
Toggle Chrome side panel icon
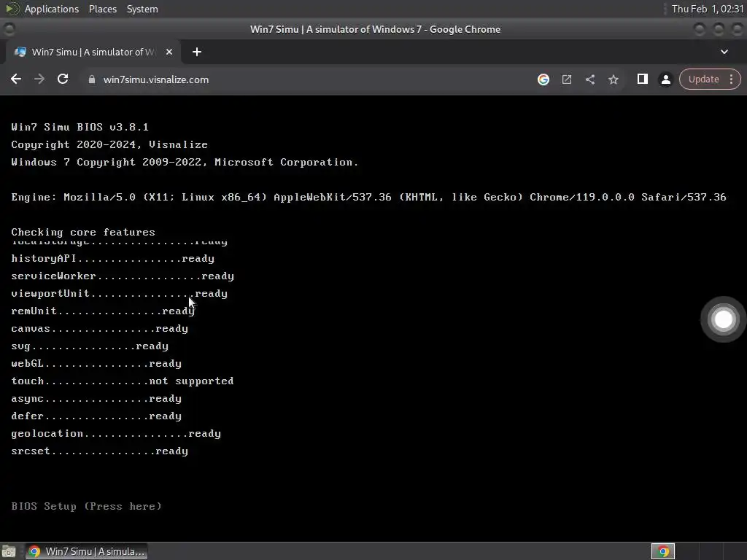[642, 79]
